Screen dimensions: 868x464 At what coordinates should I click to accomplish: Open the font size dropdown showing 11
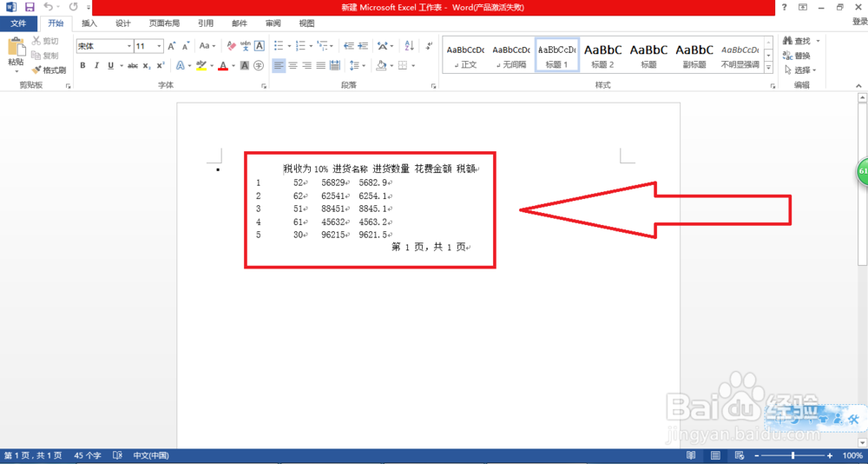160,46
